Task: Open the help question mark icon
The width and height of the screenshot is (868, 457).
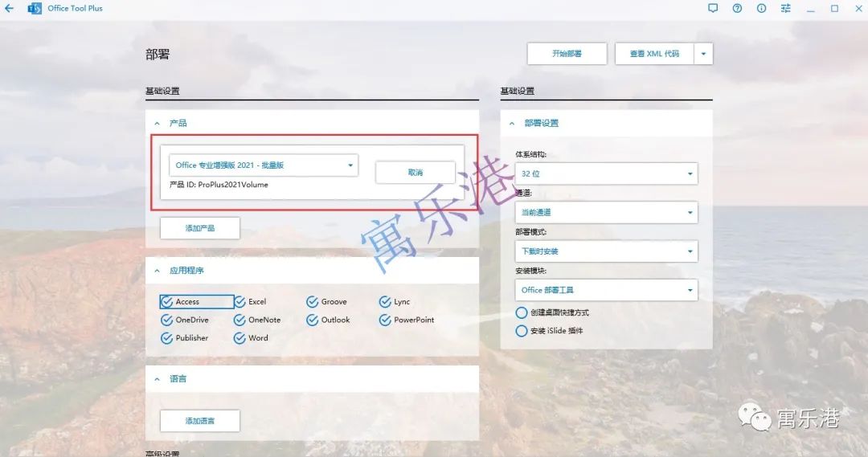Action: coord(737,8)
